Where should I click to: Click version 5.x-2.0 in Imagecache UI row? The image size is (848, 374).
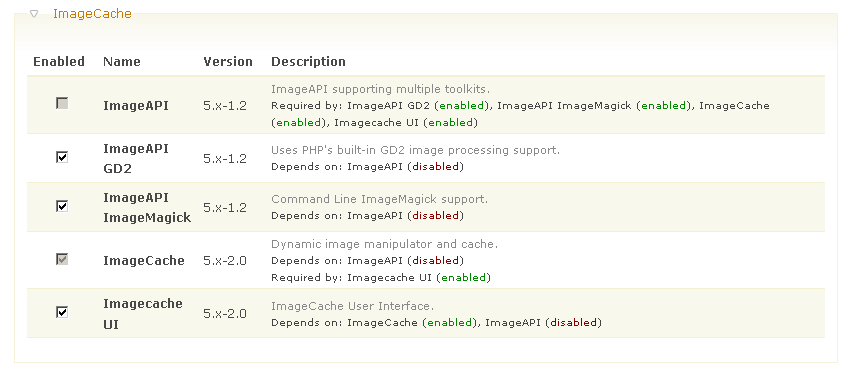pyautogui.click(x=225, y=314)
